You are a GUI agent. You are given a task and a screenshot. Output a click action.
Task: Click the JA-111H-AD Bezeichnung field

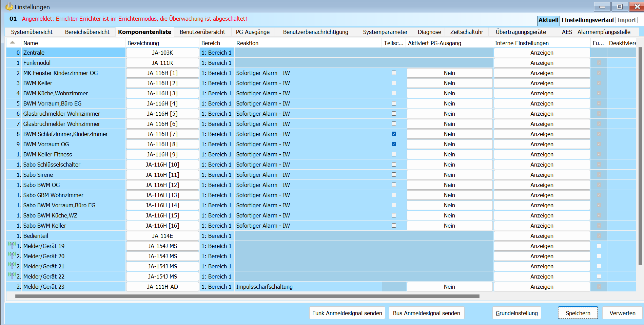162,287
